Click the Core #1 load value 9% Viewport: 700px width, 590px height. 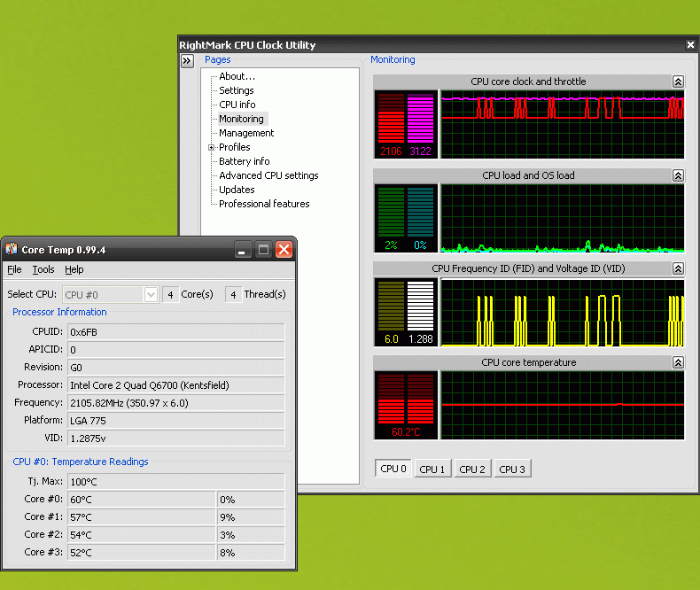point(251,517)
